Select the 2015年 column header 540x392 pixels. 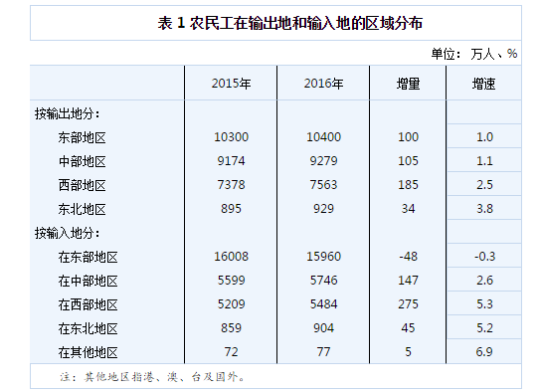tap(231, 84)
